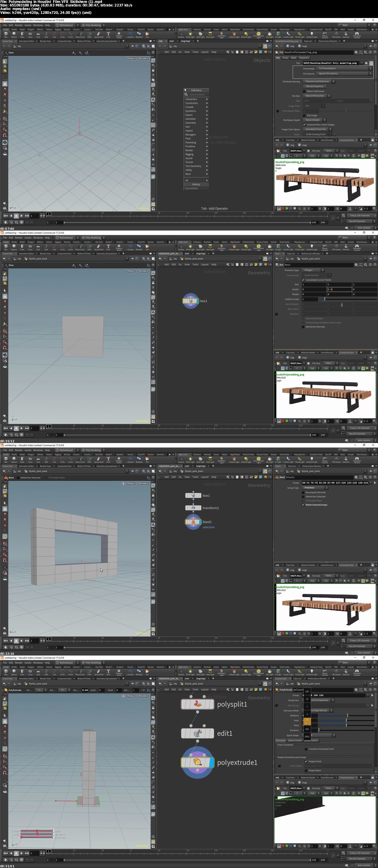Switch to the Mask tab
Screen dimensions: 378x868
pyautogui.click(x=294, y=58)
